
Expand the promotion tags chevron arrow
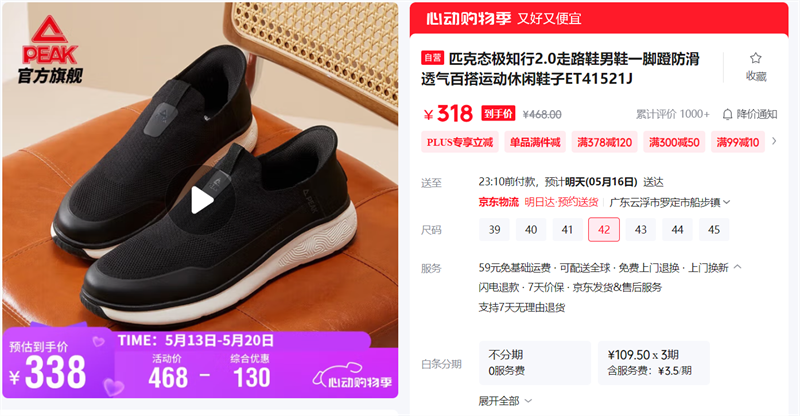[774, 141]
